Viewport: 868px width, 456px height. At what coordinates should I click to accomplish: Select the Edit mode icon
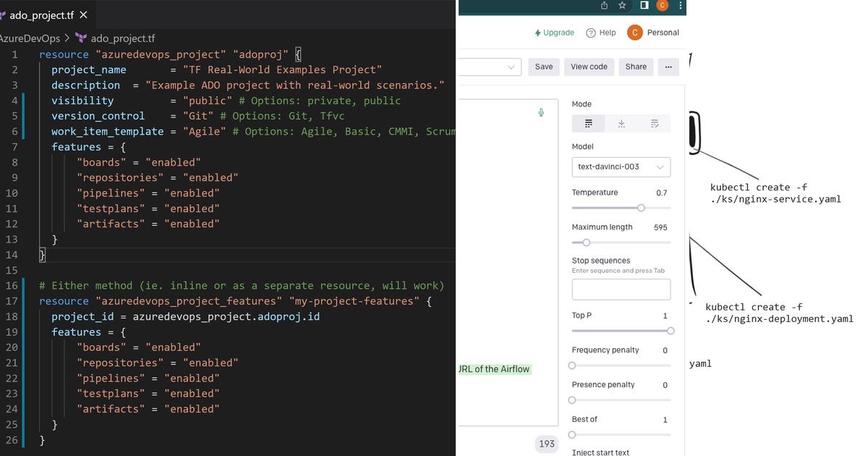click(x=655, y=124)
